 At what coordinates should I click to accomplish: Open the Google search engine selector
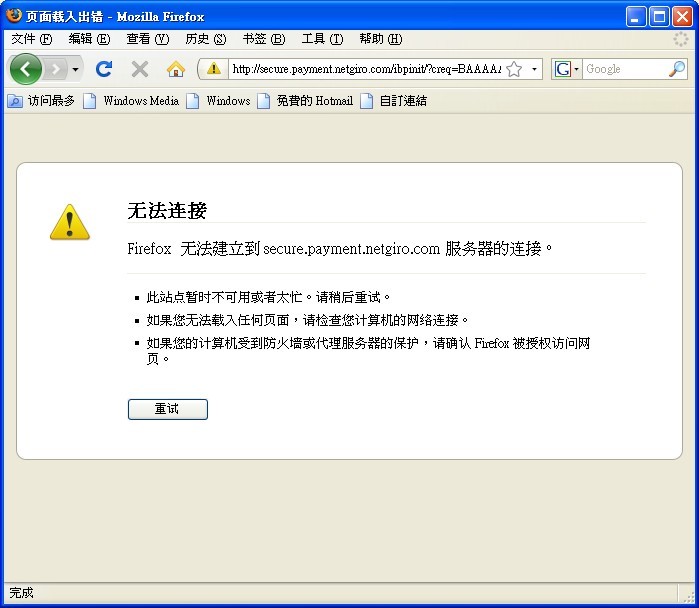(x=566, y=69)
